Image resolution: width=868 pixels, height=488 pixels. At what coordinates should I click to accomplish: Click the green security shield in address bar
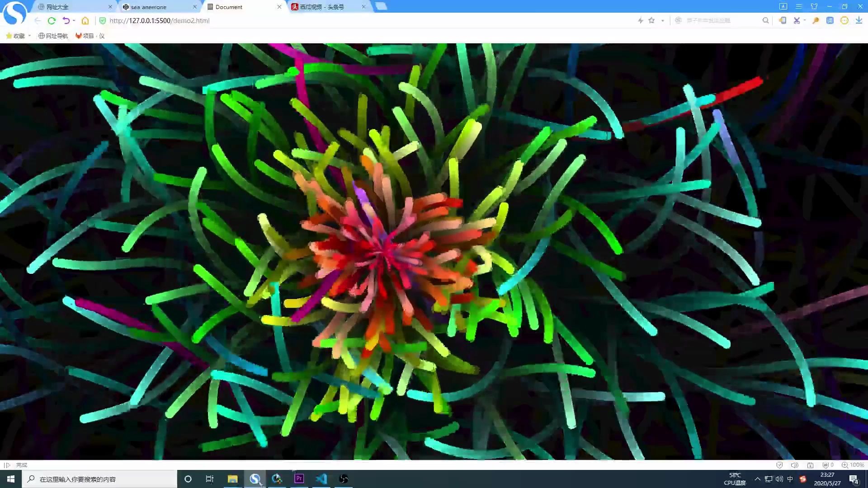click(x=103, y=21)
